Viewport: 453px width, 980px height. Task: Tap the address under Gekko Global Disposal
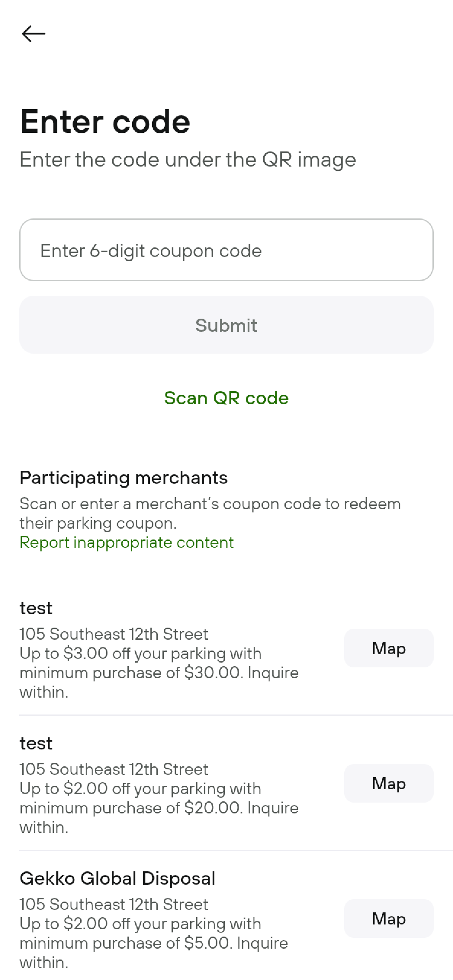click(x=114, y=904)
